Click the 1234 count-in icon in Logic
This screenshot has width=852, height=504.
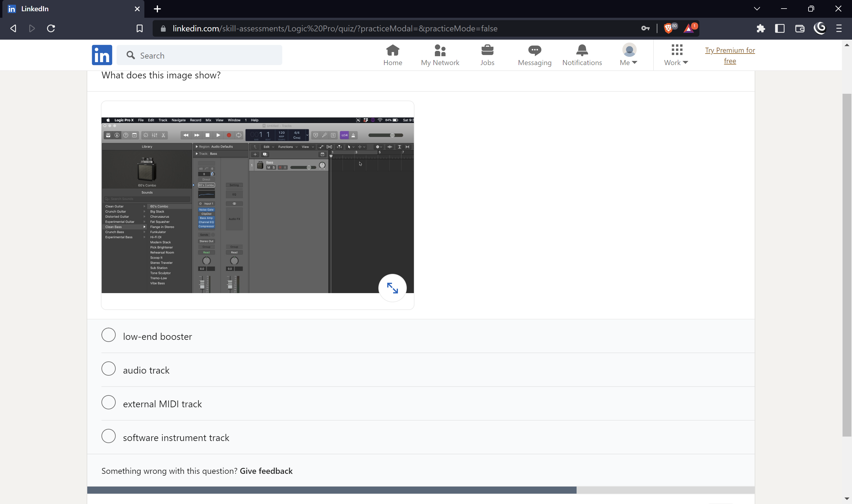pos(344,135)
